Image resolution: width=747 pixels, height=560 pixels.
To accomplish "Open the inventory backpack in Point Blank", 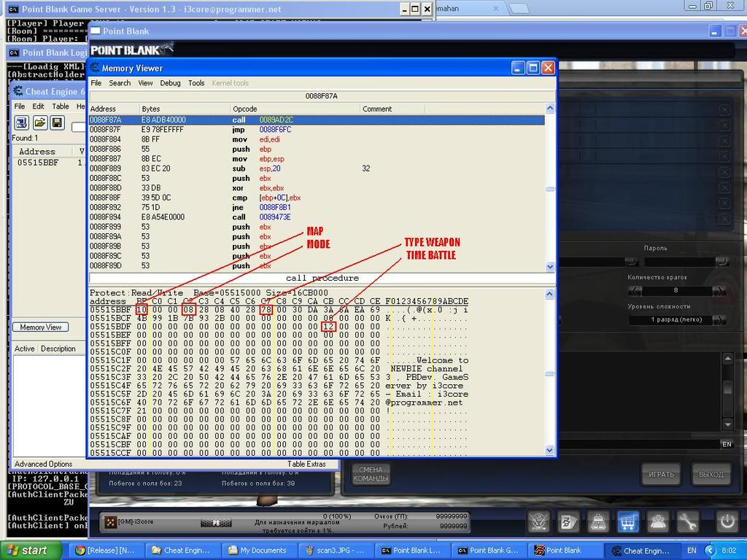I will [x=598, y=521].
